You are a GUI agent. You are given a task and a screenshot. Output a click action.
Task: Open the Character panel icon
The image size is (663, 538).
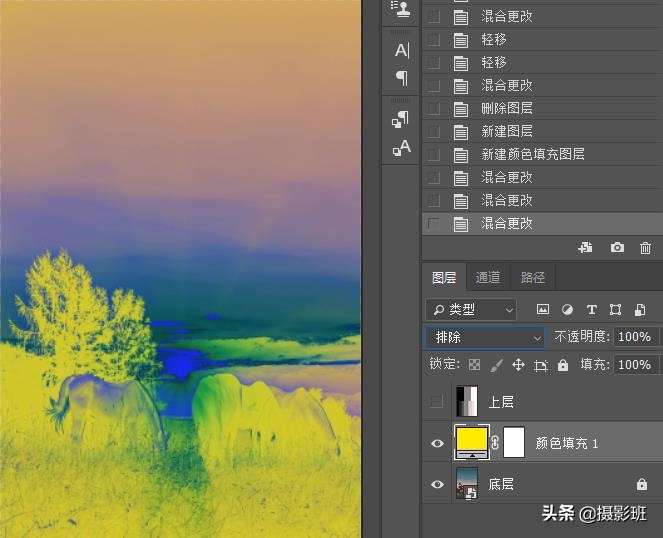[402, 50]
